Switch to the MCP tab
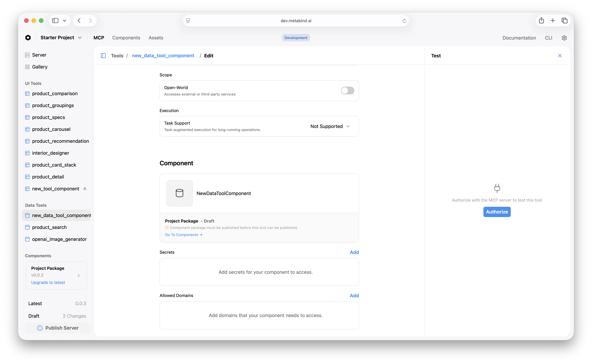The image size is (592, 364). (x=99, y=38)
